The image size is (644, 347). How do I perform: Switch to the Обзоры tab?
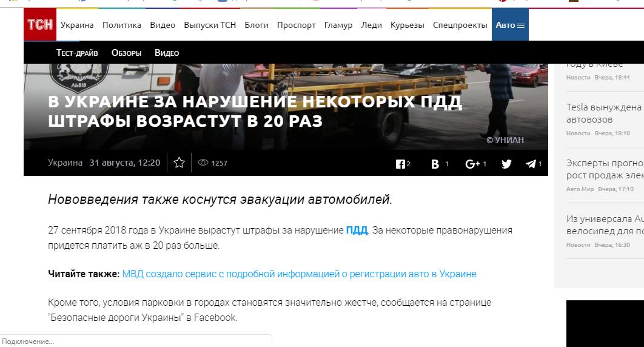tap(126, 53)
